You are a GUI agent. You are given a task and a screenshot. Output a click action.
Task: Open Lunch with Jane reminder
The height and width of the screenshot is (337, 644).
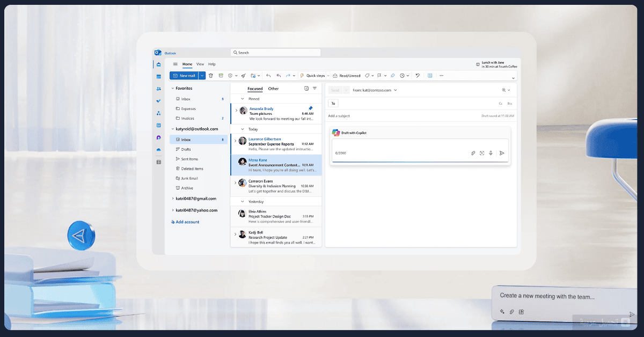497,64
